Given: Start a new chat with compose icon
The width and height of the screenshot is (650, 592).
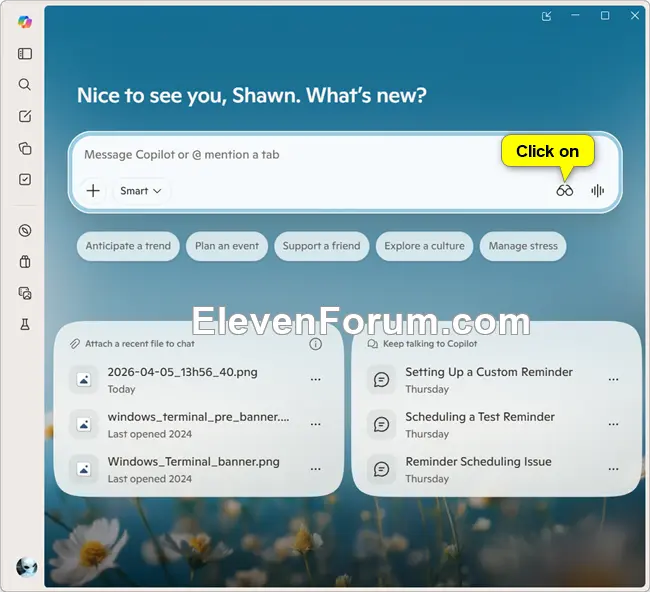Looking at the screenshot, I should [x=25, y=116].
